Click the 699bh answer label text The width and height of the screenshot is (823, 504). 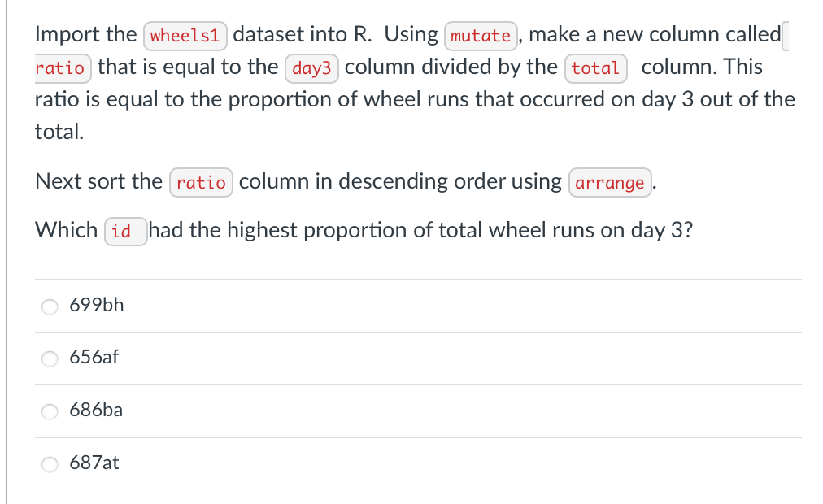click(97, 306)
